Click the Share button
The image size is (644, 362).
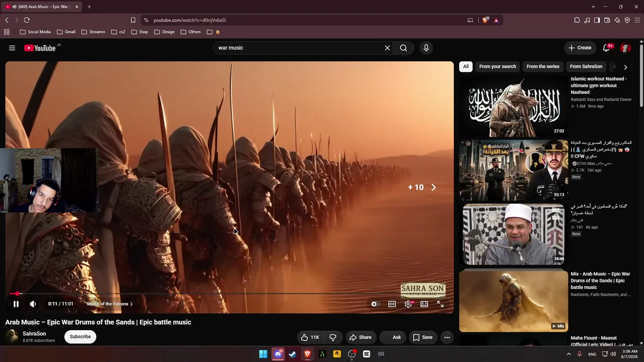360,337
